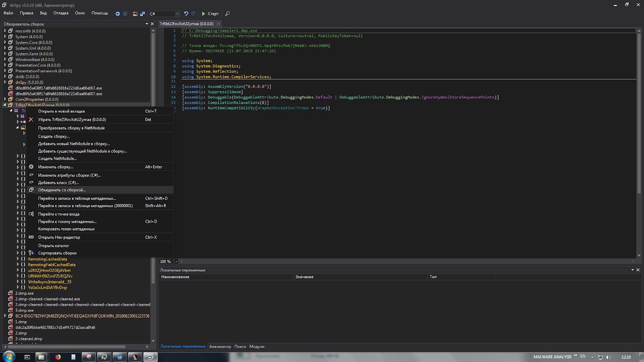Switch to the Анализатор tab

[220, 346]
